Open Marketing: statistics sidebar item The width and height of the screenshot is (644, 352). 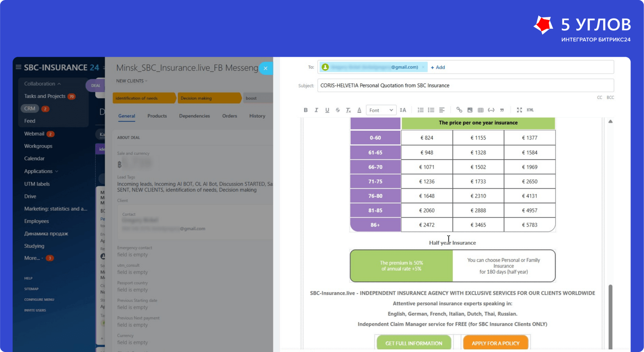click(56, 209)
